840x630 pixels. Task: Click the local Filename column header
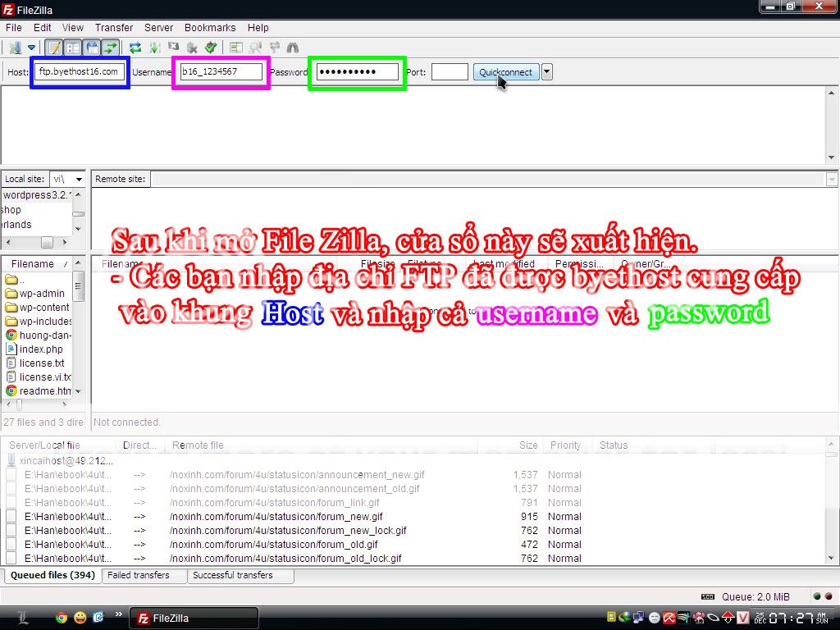pos(36,263)
